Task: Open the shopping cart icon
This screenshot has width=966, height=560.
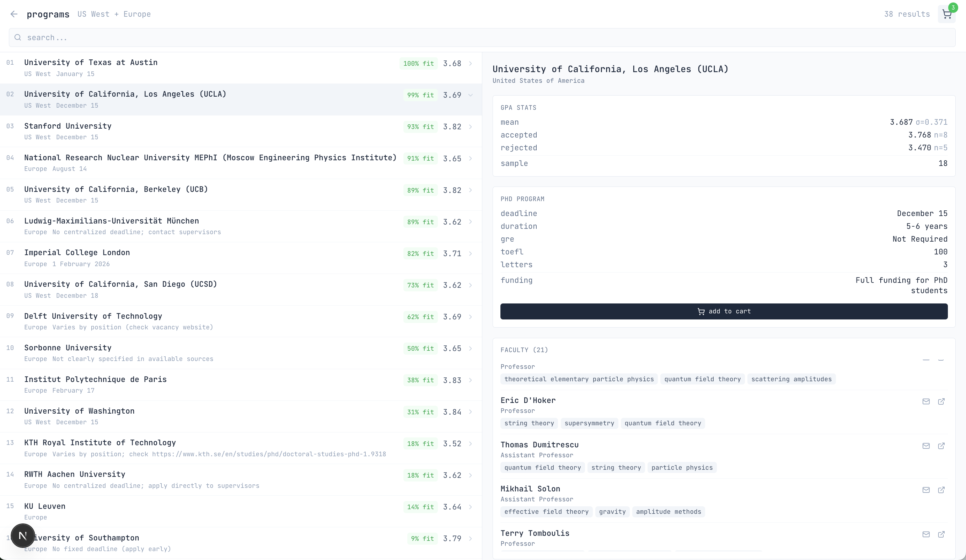Action: (946, 15)
